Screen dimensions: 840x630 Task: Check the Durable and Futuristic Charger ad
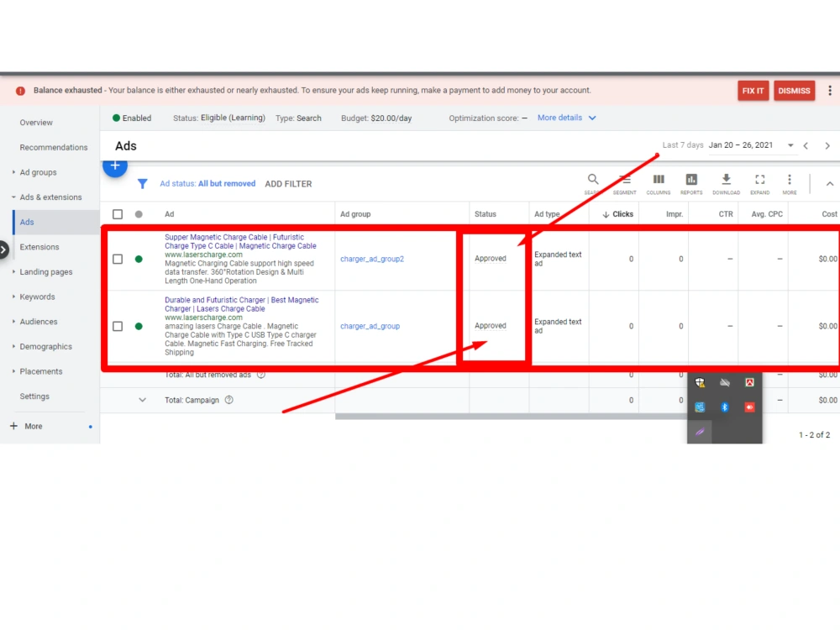coord(118,326)
